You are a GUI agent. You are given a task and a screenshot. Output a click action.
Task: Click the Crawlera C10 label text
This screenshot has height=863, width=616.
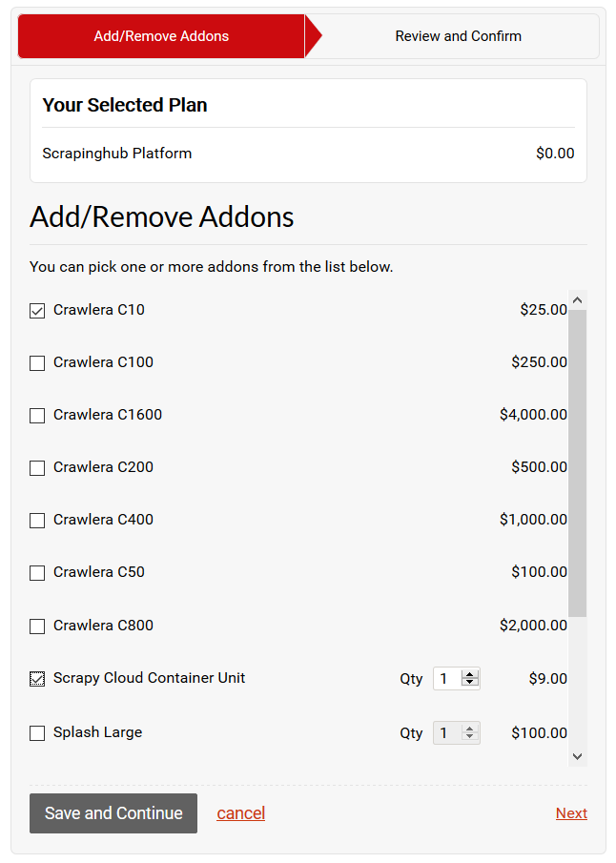point(99,310)
